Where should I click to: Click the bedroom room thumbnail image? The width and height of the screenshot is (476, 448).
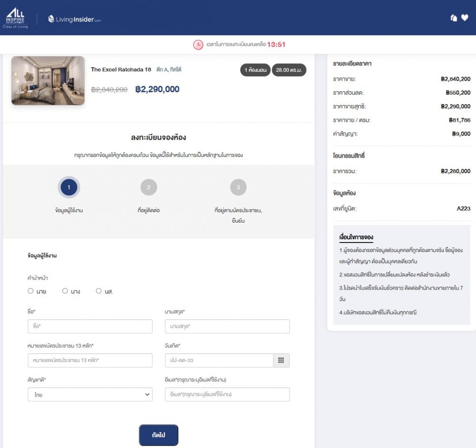click(48, 80)
